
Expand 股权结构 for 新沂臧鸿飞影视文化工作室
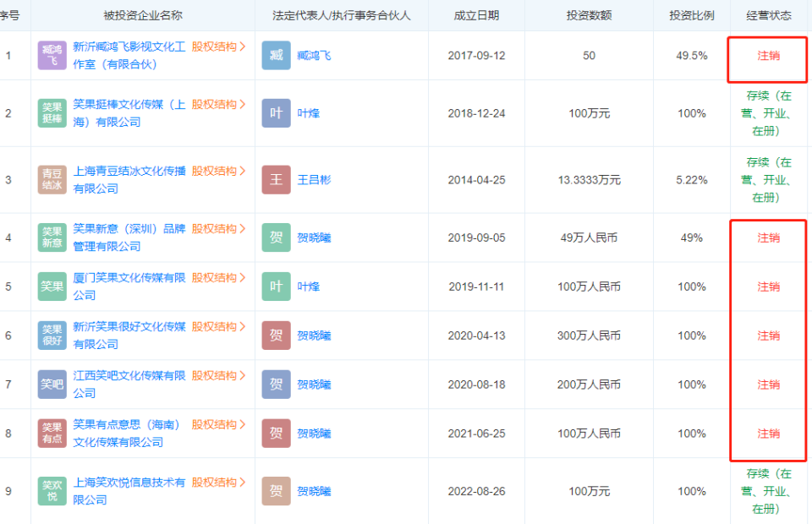[218, 46]
